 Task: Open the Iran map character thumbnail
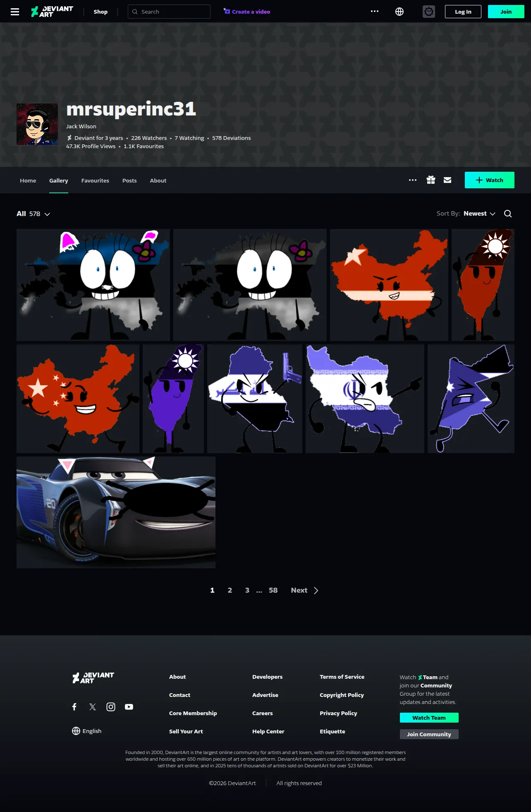(x=365, y=399)
